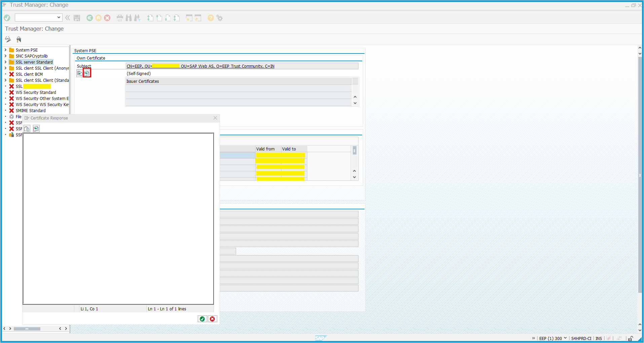Click the Display/Change glasses-and-pencil icon
644x343 pixels.
point(8,39)
